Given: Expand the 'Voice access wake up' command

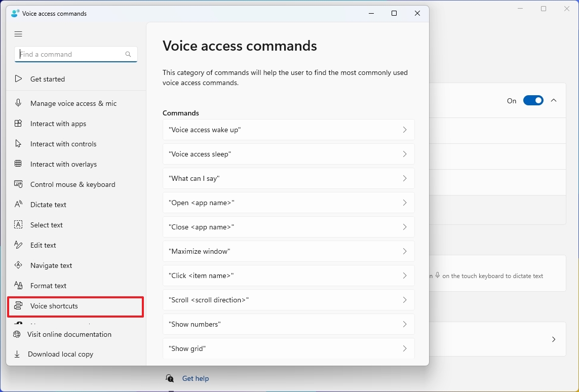Looking at the screenshot, I should click(404, 130).
